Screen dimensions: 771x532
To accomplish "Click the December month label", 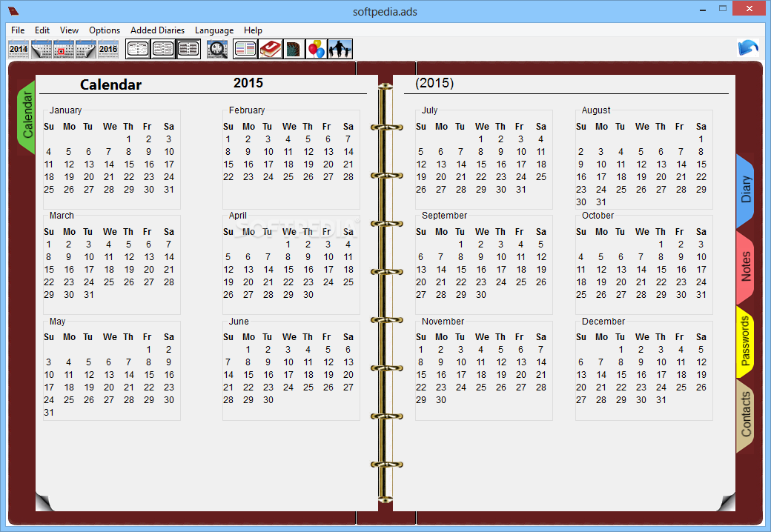I will [x=603, y=322].
